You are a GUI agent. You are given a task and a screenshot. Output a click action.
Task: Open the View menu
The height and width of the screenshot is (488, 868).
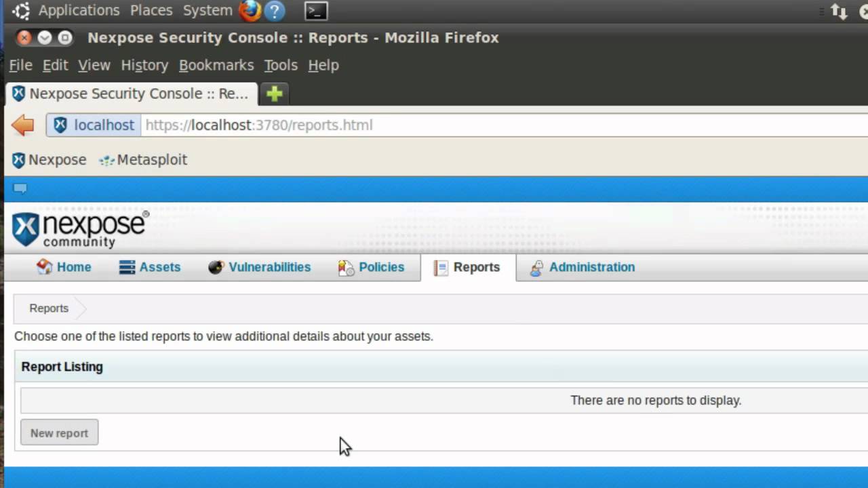click(94, 65)
